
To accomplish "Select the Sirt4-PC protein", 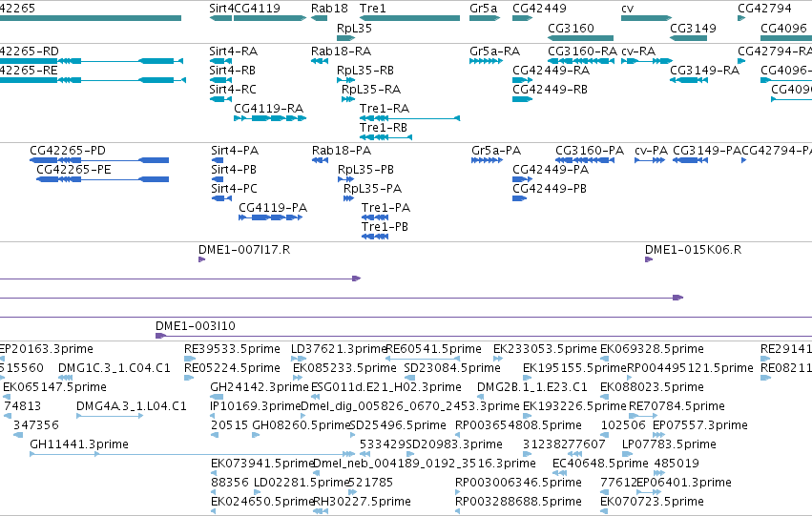I will point(221,198).
